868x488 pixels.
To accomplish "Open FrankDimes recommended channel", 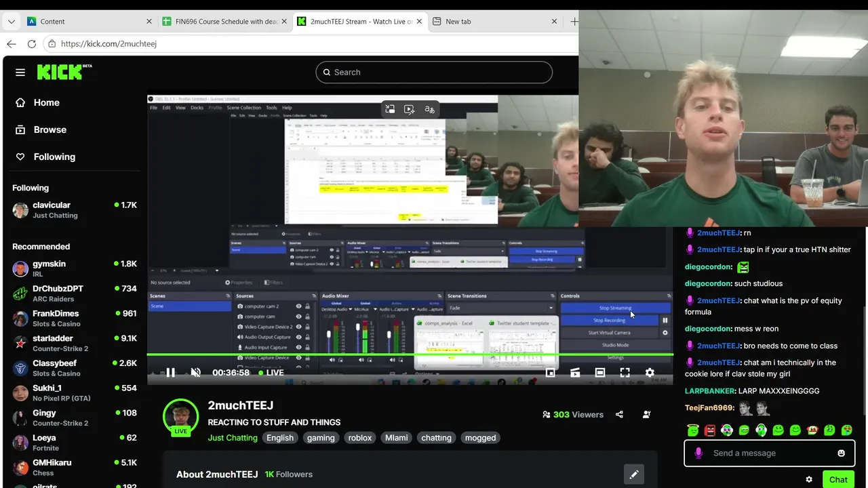I will [75, 319].
